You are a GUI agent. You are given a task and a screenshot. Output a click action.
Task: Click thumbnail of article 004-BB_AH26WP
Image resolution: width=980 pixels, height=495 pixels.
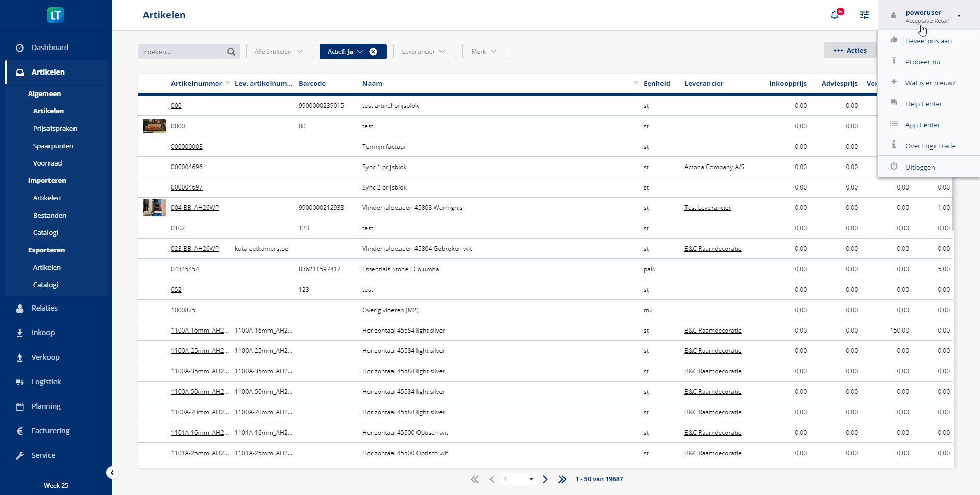(154, 208)
